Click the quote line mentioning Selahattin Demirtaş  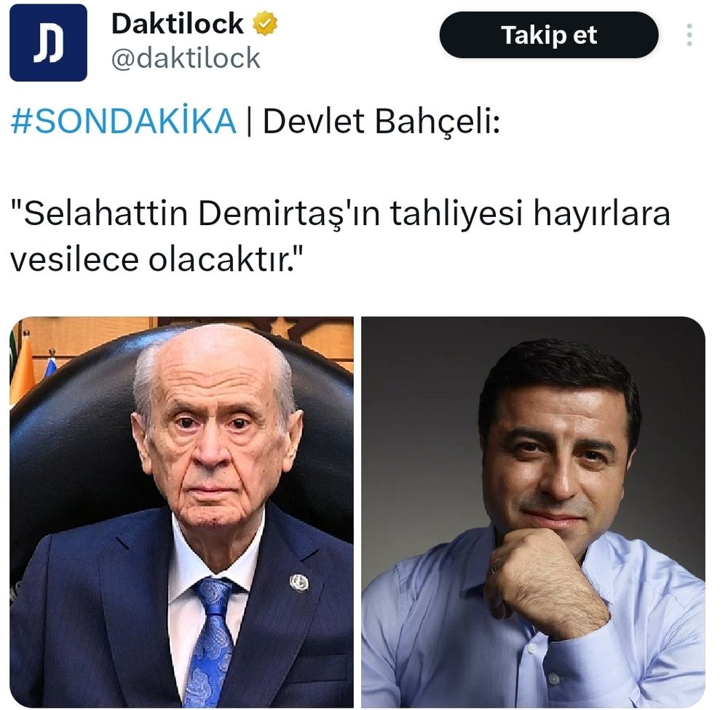(x=340, y=213)
